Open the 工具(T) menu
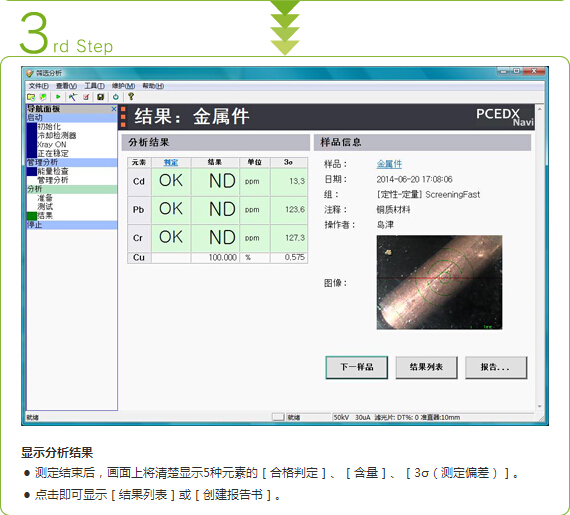This screenshot has width=570, height=515. click(95, 86)
